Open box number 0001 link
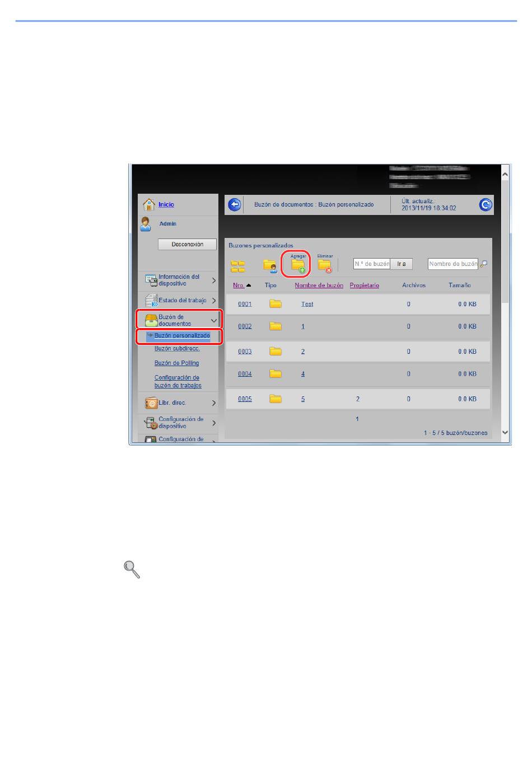The width and height of the screenshot is (532, 767). [245, 304]
